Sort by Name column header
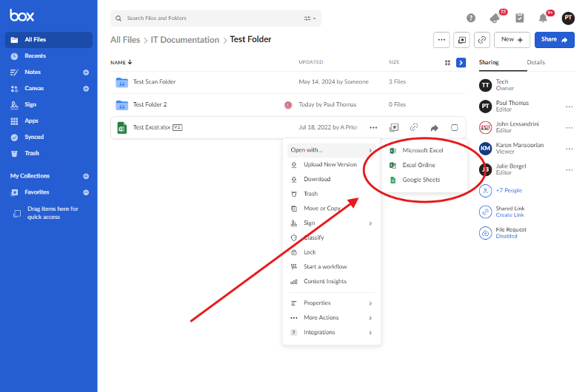Image resolution: width=588 pixels, height=392 pixels. (121, 62)
